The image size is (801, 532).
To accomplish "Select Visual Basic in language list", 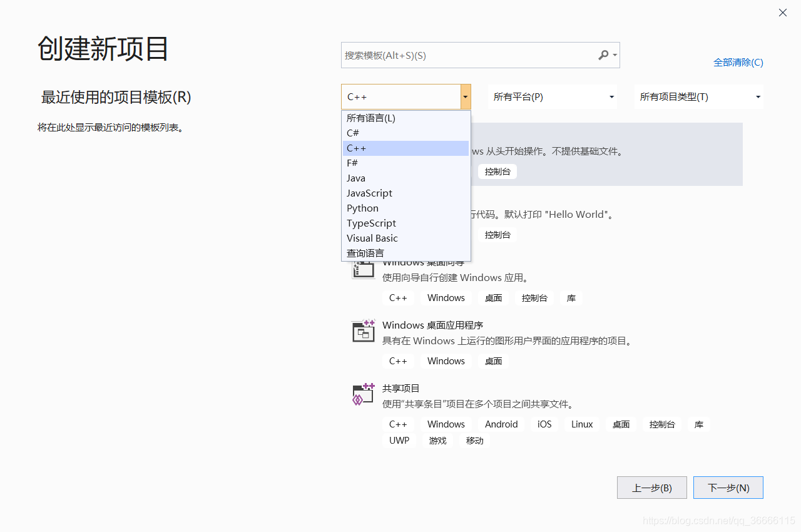I will [406, 238].
